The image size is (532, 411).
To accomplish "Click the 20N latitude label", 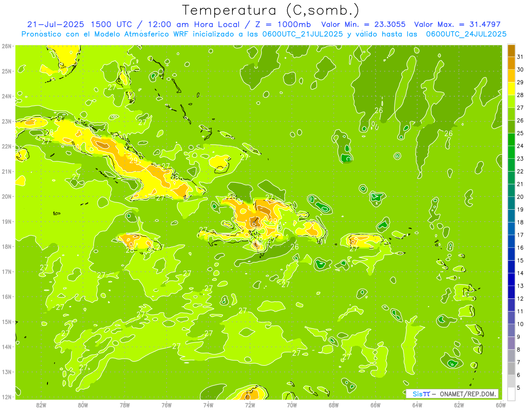I will pyautogui.click(x=6, y=196).
